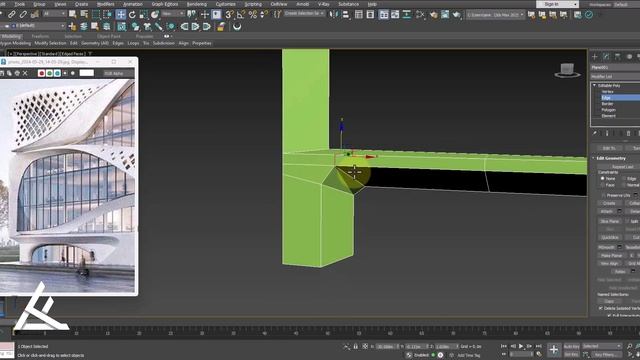Open the Graph Editors menu

165,4
